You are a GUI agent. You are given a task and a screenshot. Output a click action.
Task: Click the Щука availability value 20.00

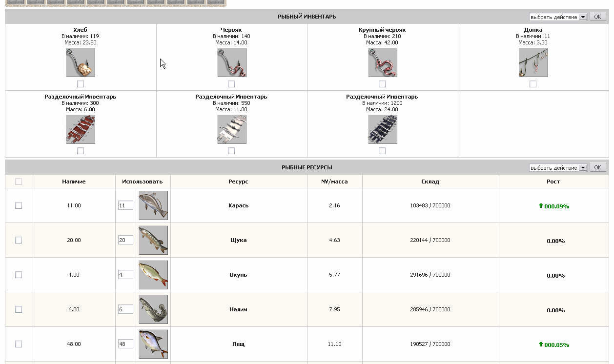[x=74, y=240]
